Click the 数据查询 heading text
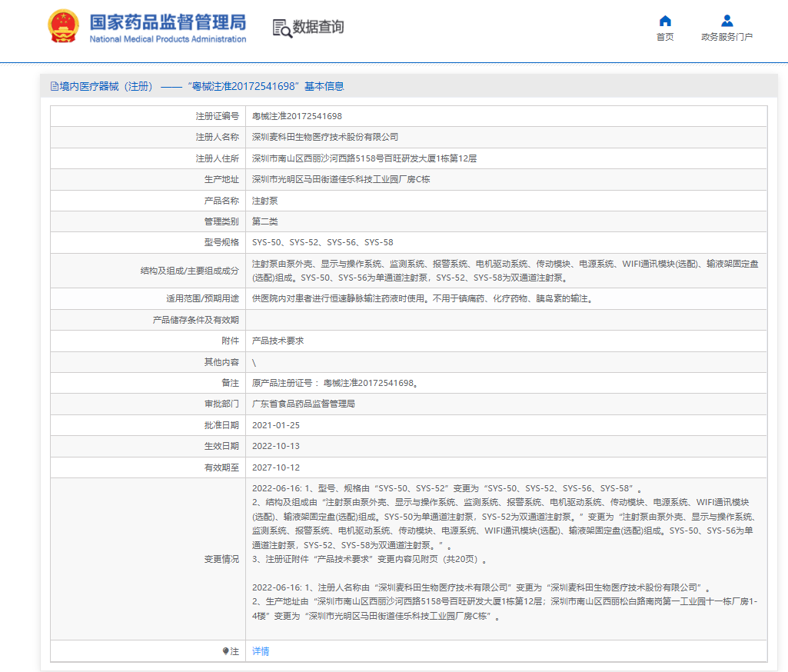Image resolution: width=788 pixels, height=672 pixels. tap(318, 27)
